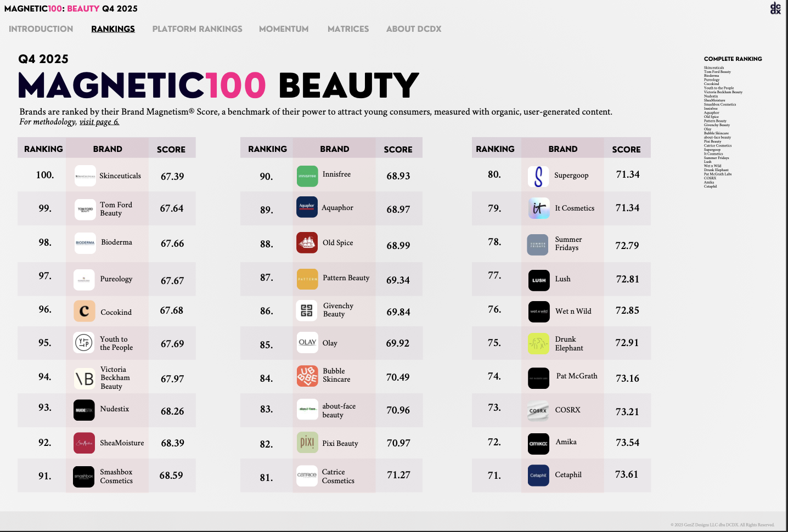
Task: Click the Drunk Elephant brand name
Action: 569,343
